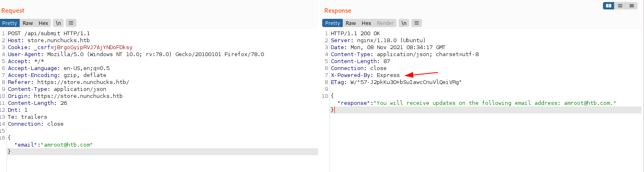This screenshot has height=172, width=644.
Task: Open Response panel hamburger options menu
Action: 417,23
